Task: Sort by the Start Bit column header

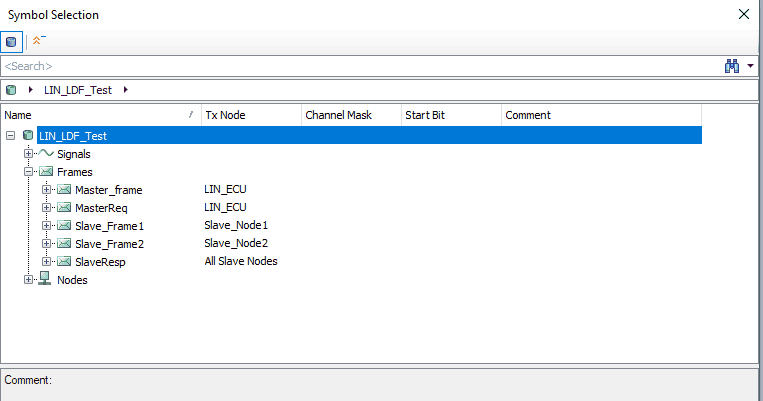Action: coord(451,115)
